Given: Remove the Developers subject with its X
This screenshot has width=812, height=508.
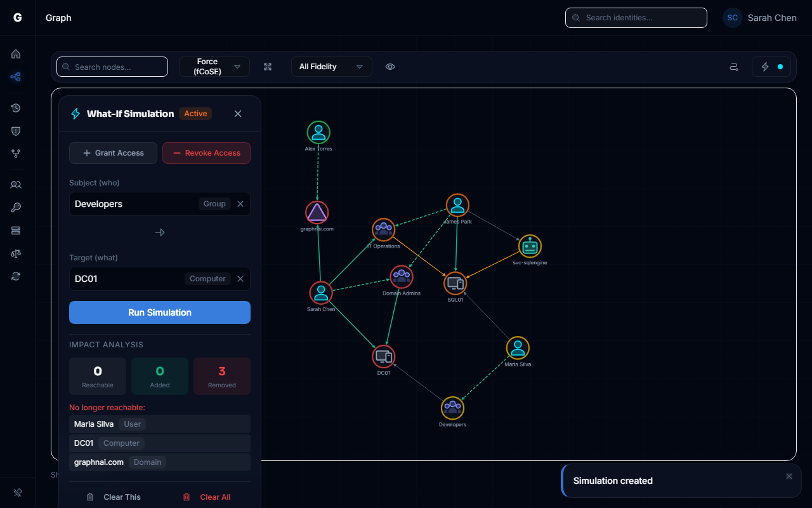Looking at the screenshot, I should [x=240, y=203].
